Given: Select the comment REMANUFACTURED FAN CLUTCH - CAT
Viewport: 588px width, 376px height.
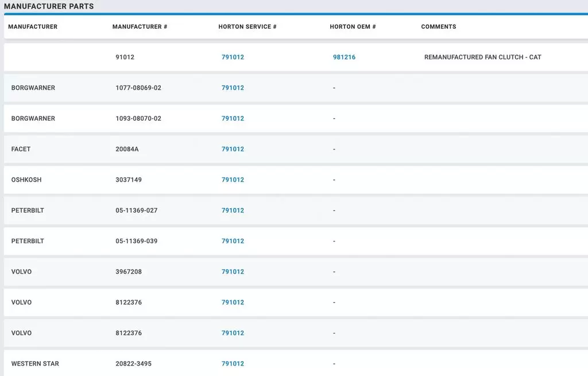Looking at the screenshot, I should tap(482, 57).
